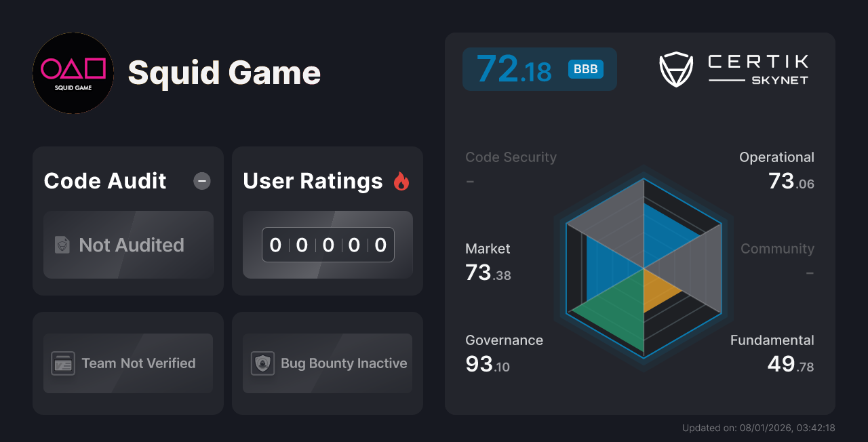Click the Squid Game circular logo

73,73
